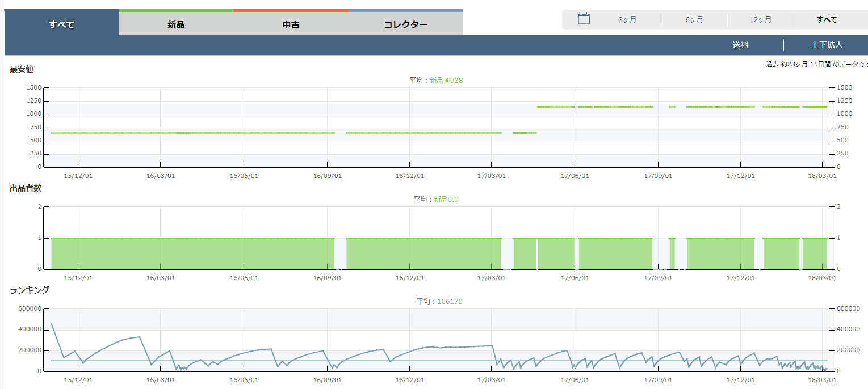Open the 中古 tab
This screenshot has height=389, width=868.
click(x=291, y=24)
